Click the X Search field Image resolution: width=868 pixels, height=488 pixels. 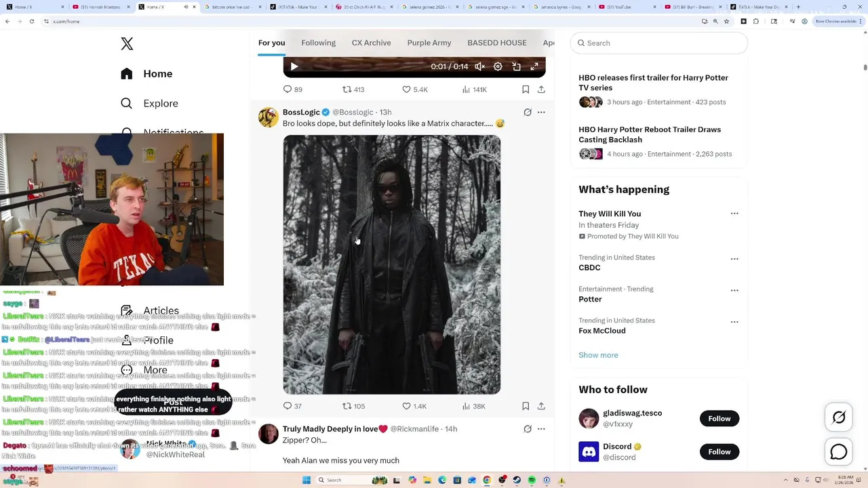pyautogui.click(x=659, y=43)
